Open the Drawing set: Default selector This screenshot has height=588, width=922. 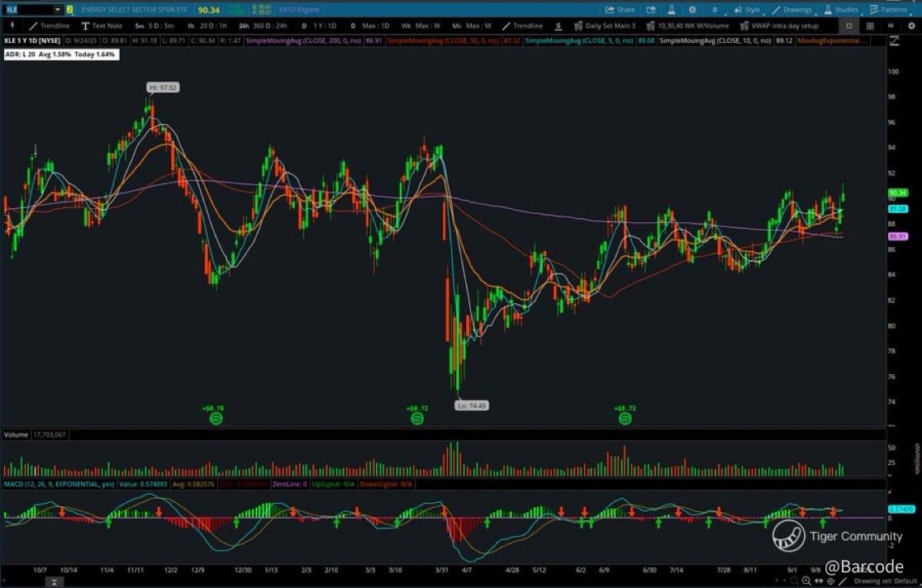(x=886, y=581)
